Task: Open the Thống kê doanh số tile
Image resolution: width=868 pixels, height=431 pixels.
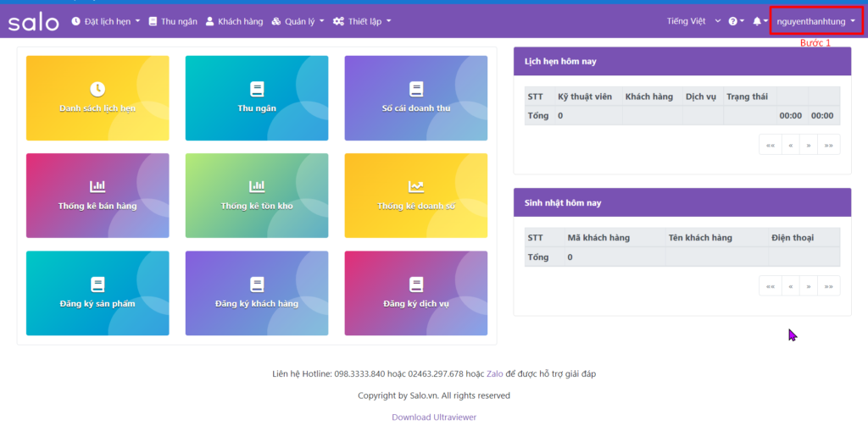Action: (415, 195)
